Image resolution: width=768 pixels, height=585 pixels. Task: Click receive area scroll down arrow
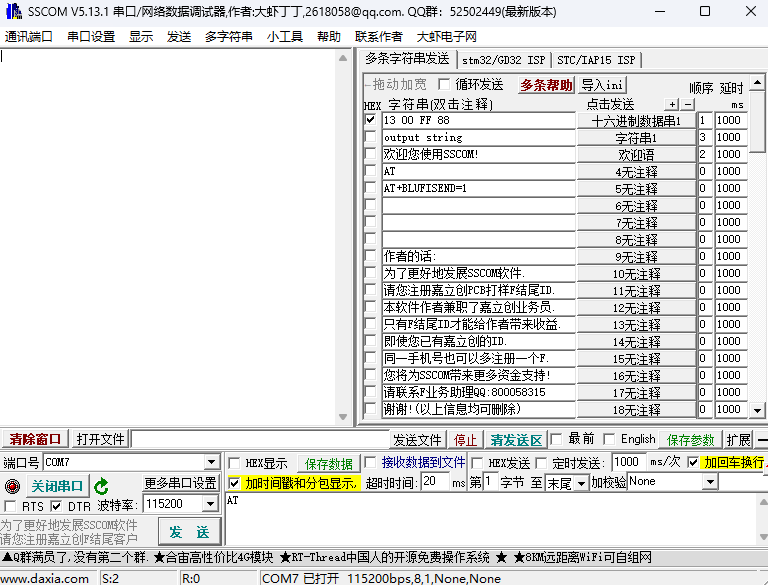(343, 417)
